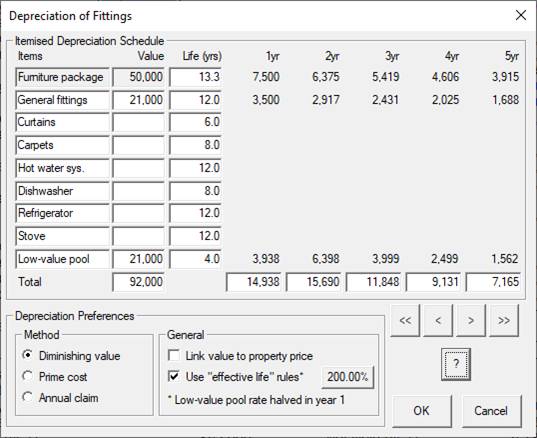
Task: Confirm with the OK button
Action: click(422, 411)
